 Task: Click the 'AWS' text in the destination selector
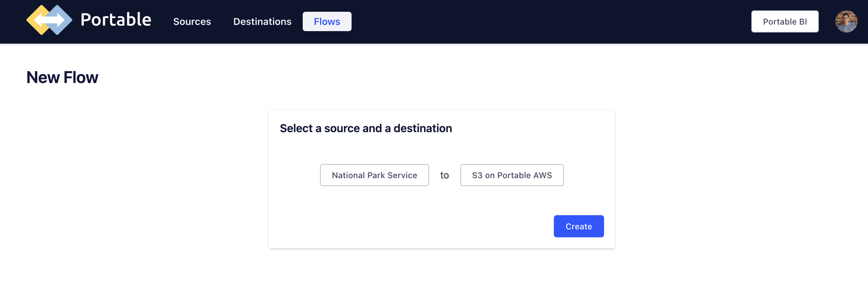pos(542,175)
